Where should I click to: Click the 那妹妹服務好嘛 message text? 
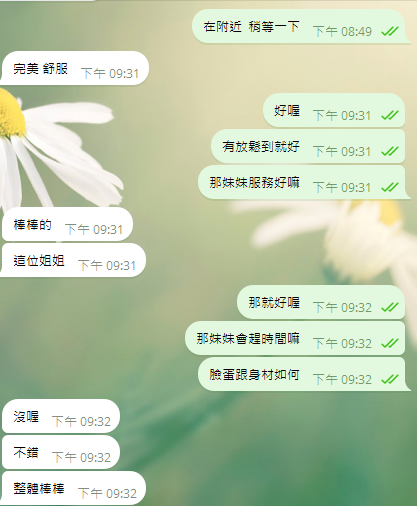coord(255,182)
